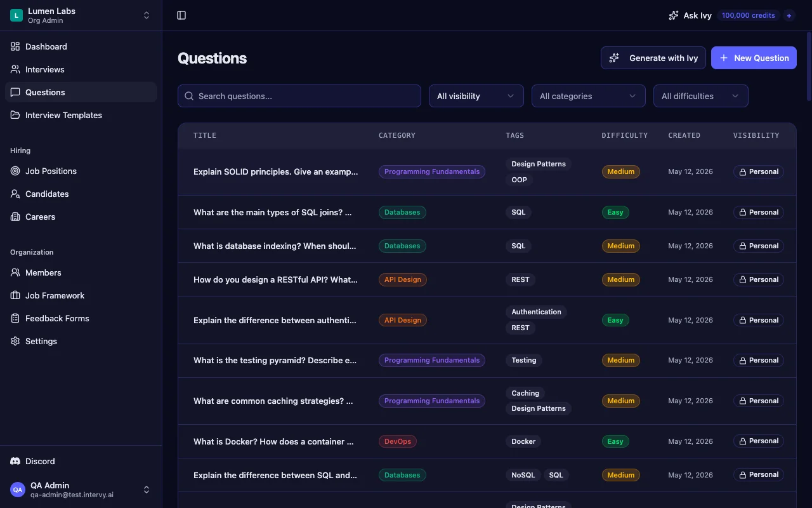Open the database indexing question
812x508 pixels.
coord(275,246)
